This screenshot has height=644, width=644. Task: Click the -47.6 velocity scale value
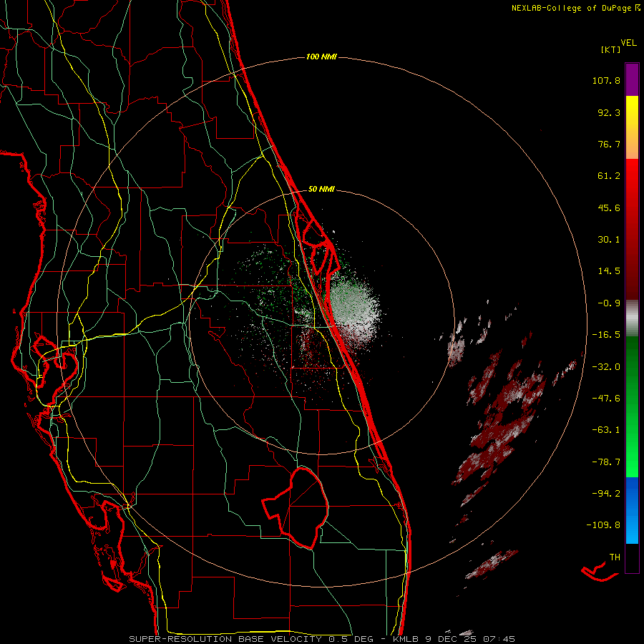pos(606,399)
